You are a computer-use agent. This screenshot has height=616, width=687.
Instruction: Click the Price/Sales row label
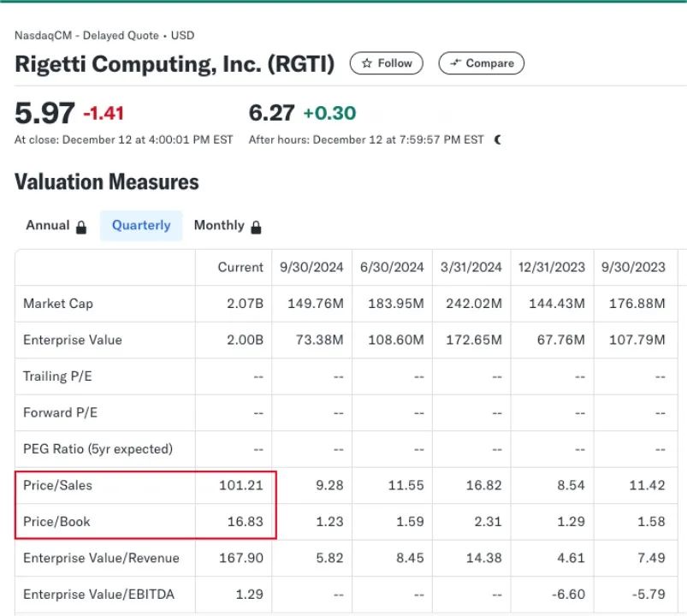point(57,485)
